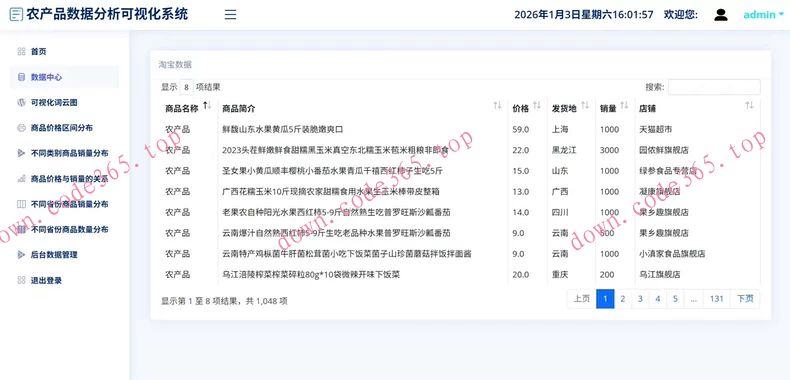Click the 小滇家食品旗舰店 store cell
790x380 pixels.
pyautogui.click(x=672, y=254)
